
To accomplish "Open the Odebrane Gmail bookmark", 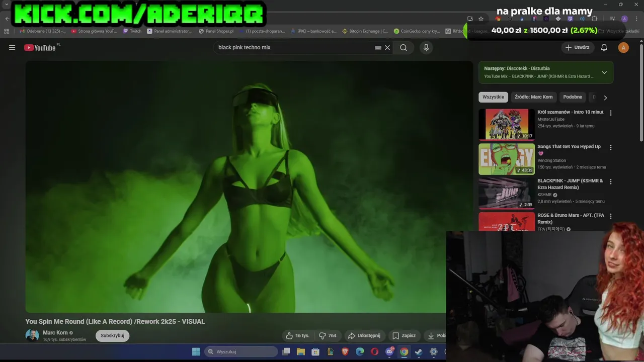I will (43, 31).
